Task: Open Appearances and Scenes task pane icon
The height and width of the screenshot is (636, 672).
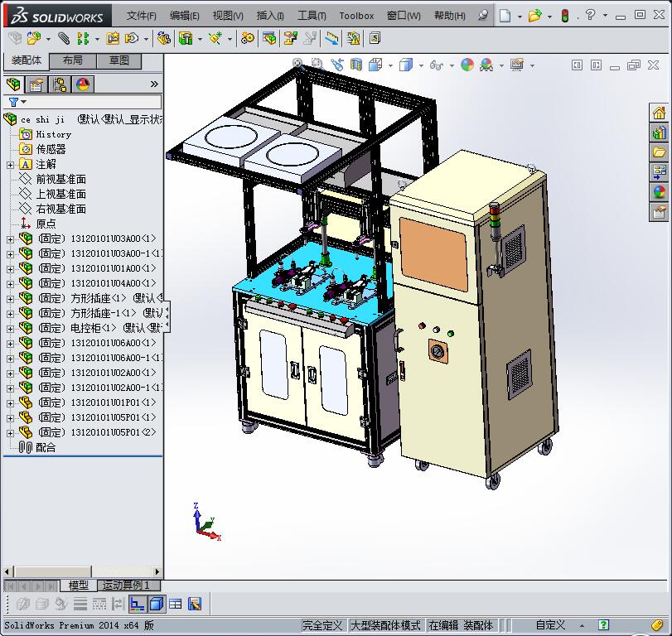Action: [659, 192]
